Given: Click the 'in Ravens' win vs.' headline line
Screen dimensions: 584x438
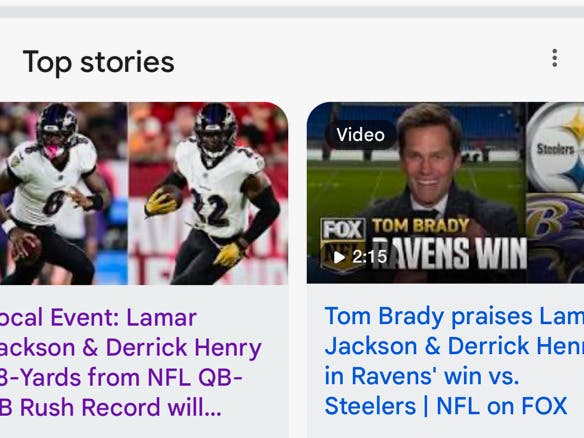Looking at the screenshot, I should click(422, 376).
